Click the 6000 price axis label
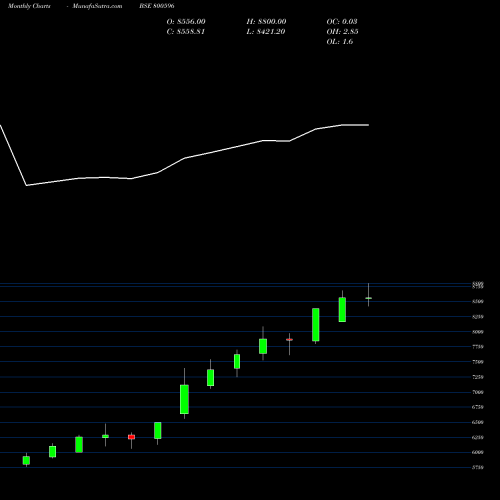Screen dimensions: 500x500 pyautogui.click(x=478, y=452)
